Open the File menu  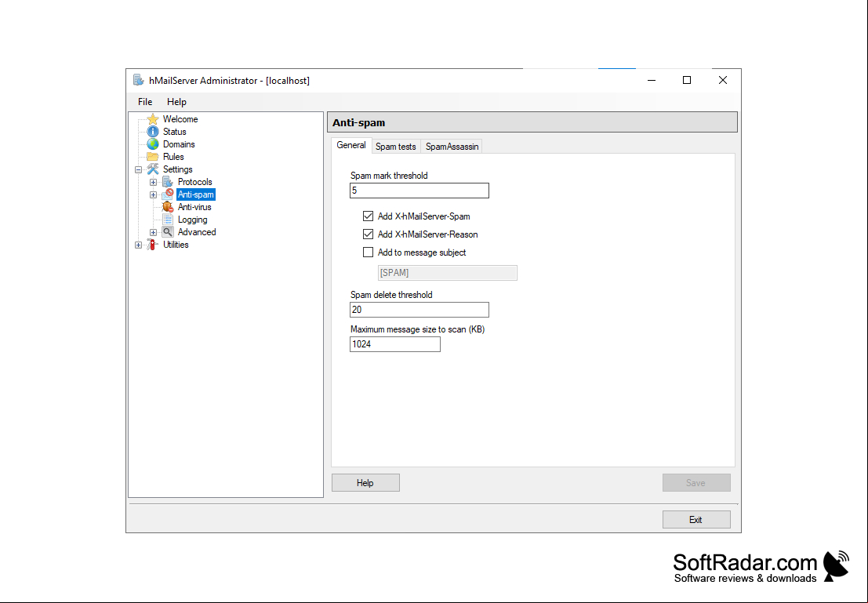click(x=145, y=102)
